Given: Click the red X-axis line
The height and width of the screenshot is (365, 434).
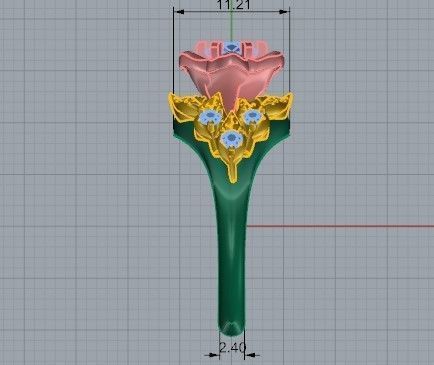Looking at the screenshot, I should [x=340, y=226].
